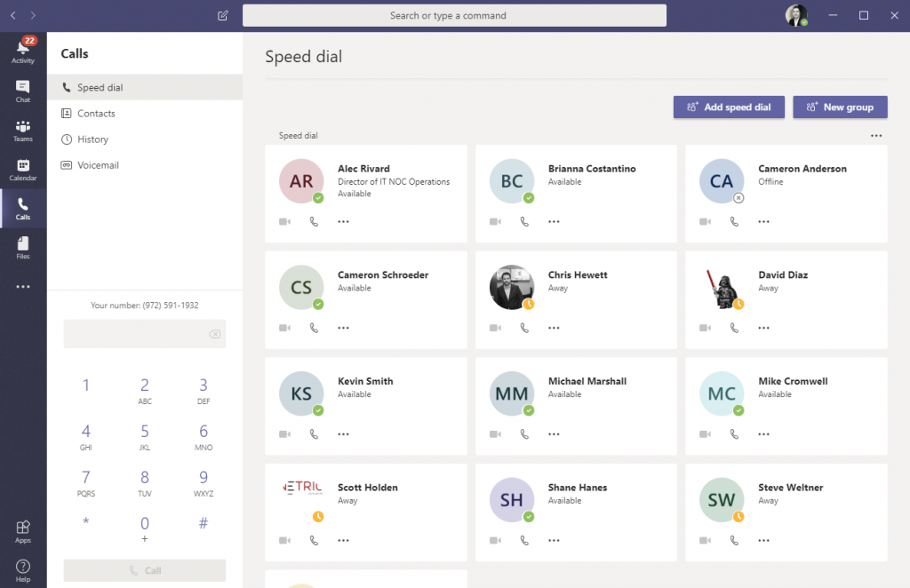Viewport: 910px width, 588px height.
Task: Open the Apps panel
Action: [x=22, y=528]
